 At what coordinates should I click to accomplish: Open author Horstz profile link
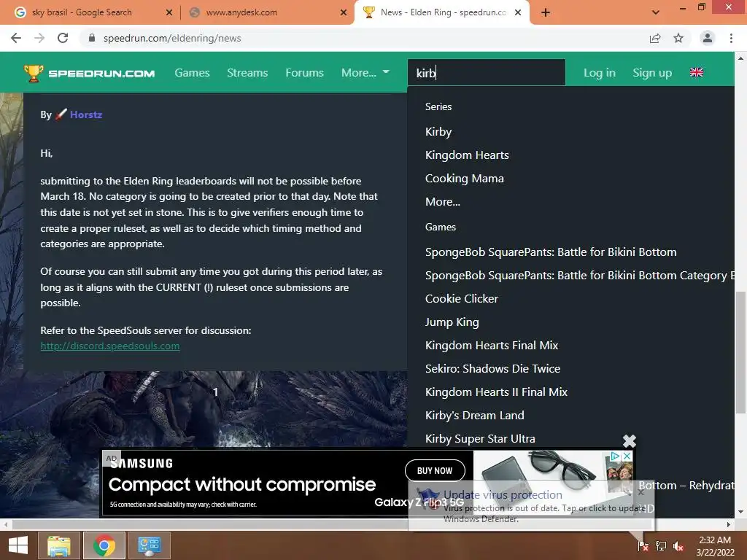(86, 114)
